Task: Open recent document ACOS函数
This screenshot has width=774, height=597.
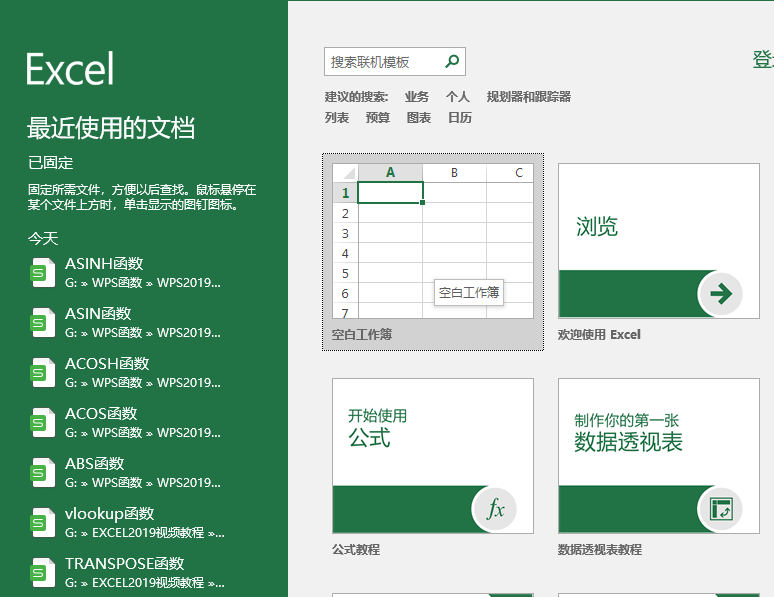Action: point(143,422)
